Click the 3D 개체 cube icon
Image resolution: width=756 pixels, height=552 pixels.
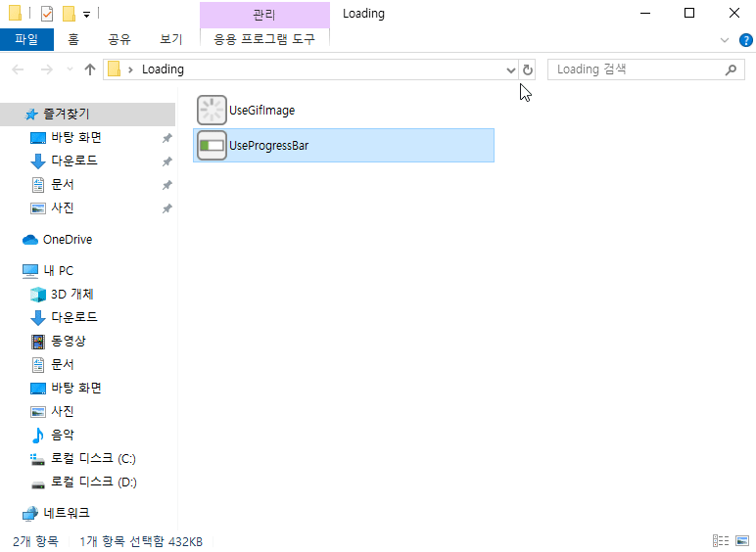(38, 295)
